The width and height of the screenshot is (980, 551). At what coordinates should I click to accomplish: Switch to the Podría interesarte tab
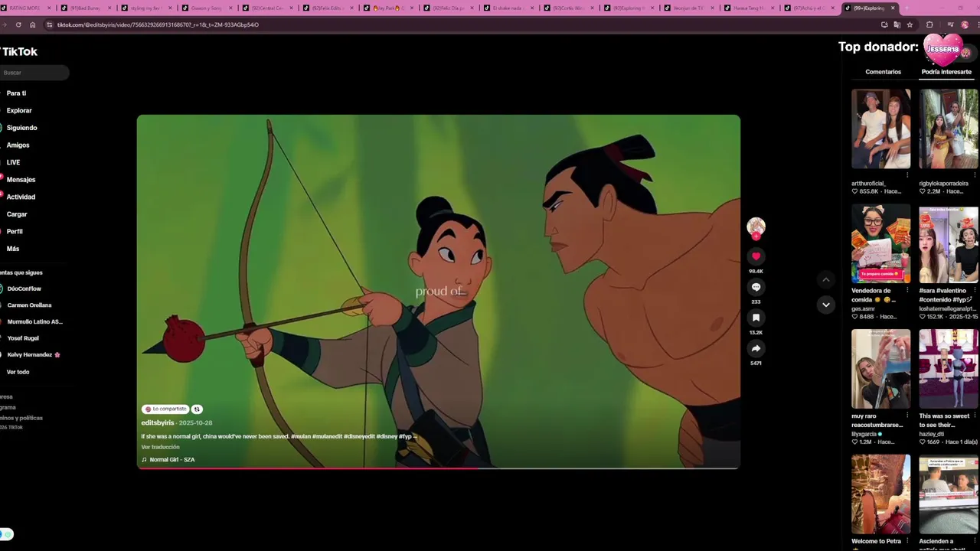(946, 72)
